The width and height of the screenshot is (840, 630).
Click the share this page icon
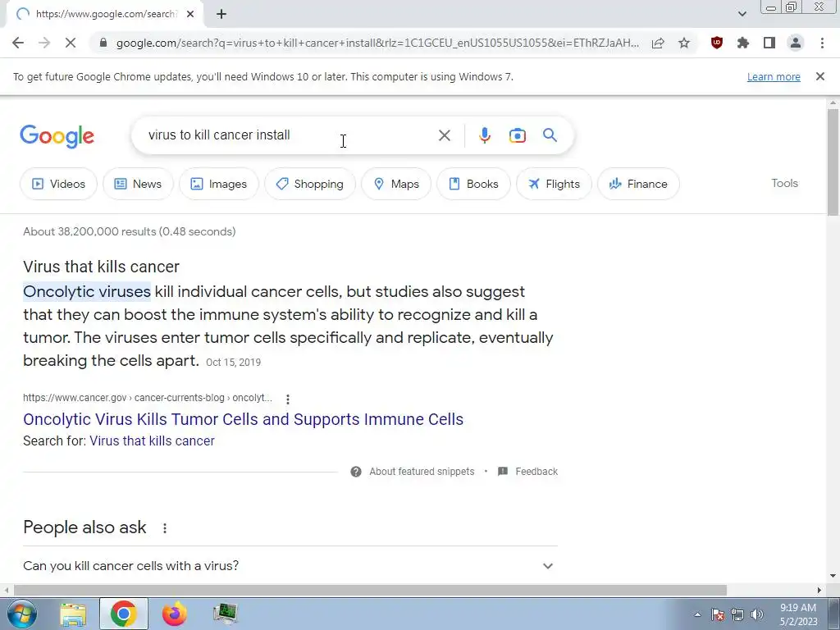tap(658, 43)
